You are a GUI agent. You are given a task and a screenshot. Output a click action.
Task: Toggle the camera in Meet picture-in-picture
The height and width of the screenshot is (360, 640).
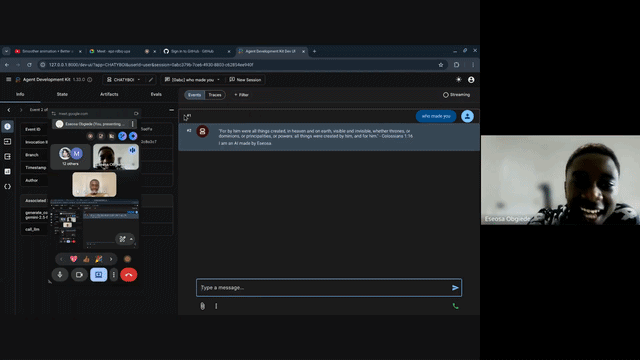[79, 275]
